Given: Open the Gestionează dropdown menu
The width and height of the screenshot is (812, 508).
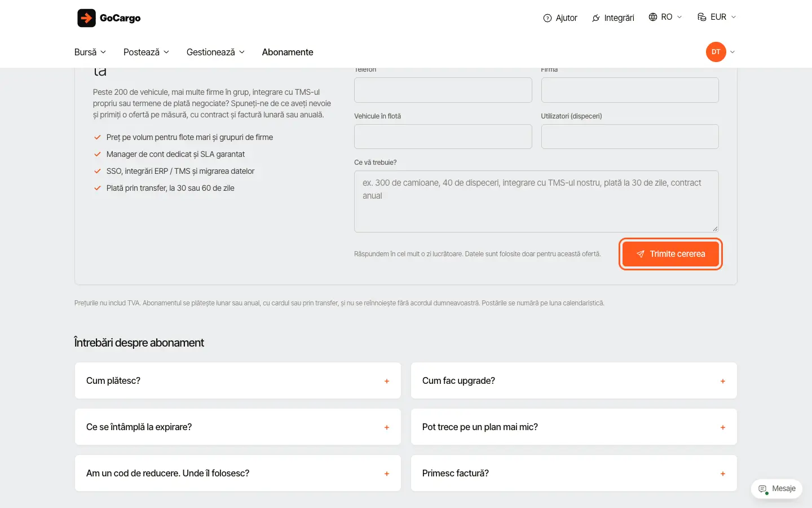Looking at the screenshot, I should tap(215, 52).
